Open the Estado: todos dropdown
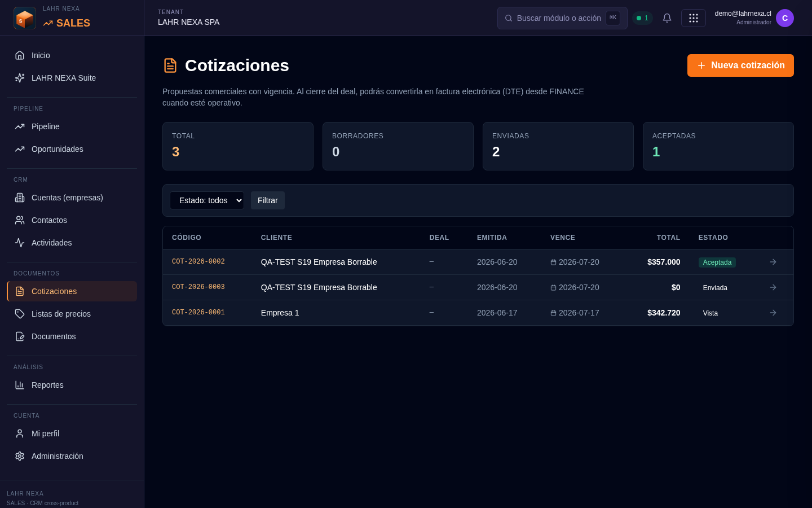The image size is (812, 508). pos(207,200)
